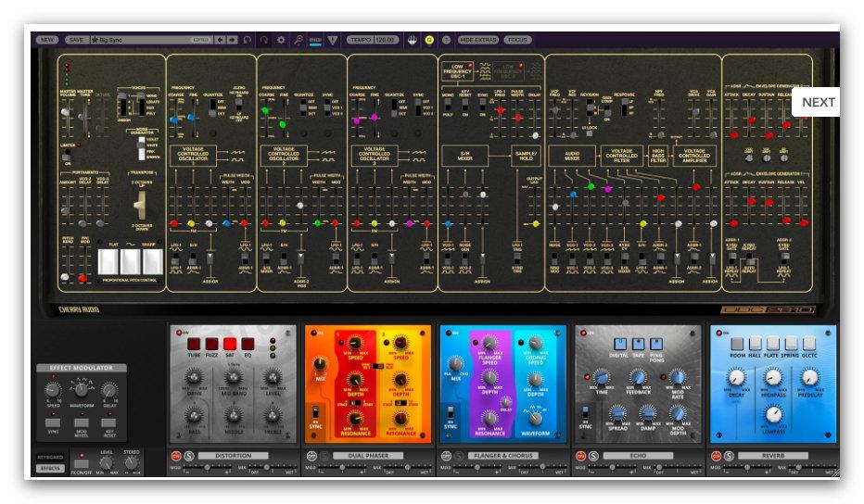Click the Effect Modulator WAVEFORM knob
Viewport: 864px width, 504px height.
click(x=81, y=390)
